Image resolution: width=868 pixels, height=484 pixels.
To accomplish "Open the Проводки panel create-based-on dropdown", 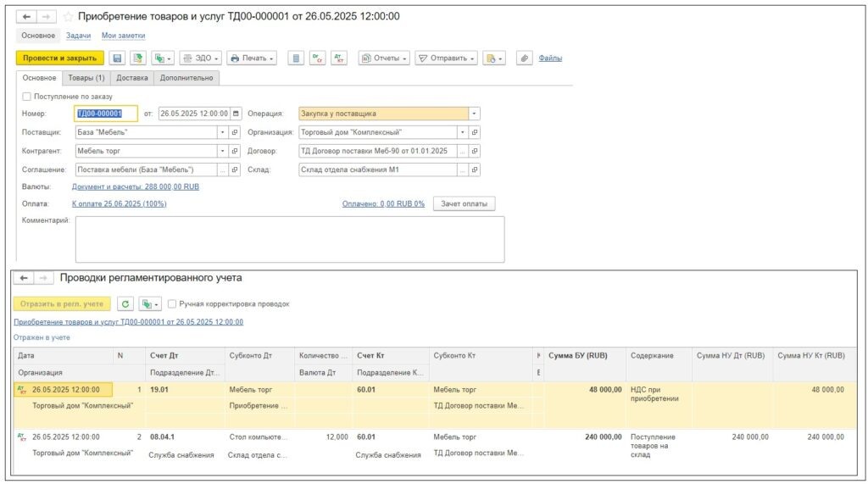I will pyautogui.click(x=149, y=304).
